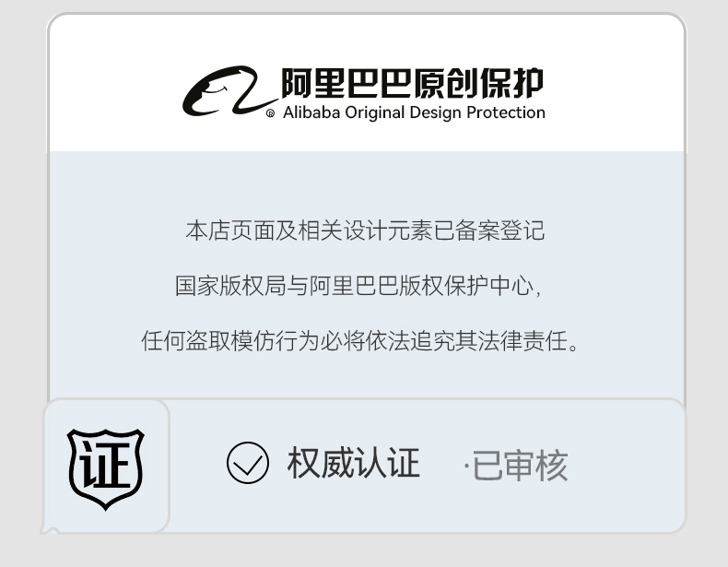Click the word Alibaba in subtitle
Screen dimensions: 728x567
(x=311, y=112)
